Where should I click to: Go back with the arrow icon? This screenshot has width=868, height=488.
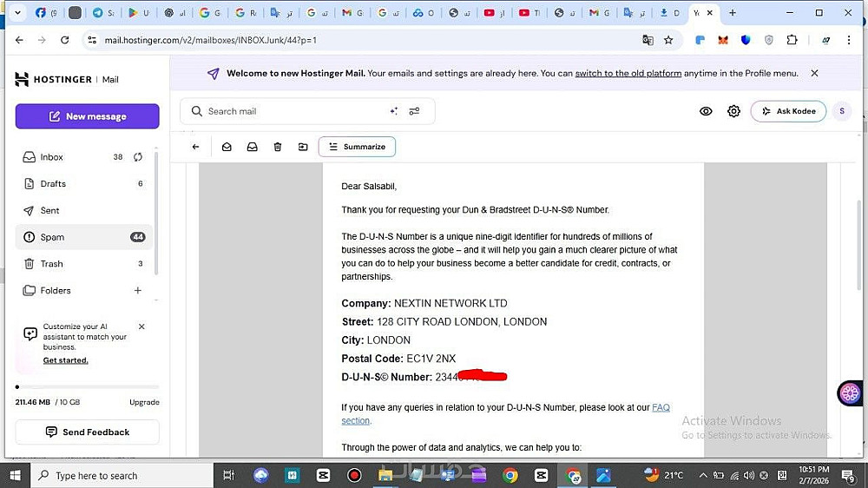click(195, 147)
